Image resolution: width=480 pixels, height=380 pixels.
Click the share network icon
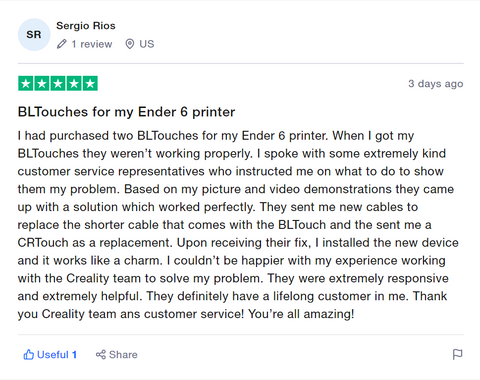[101, 355]
